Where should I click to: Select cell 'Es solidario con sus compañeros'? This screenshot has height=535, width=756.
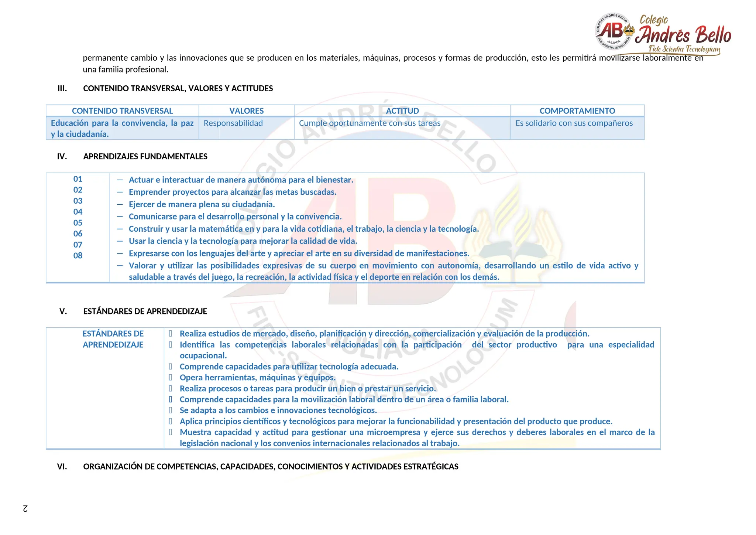pos(577,128)
